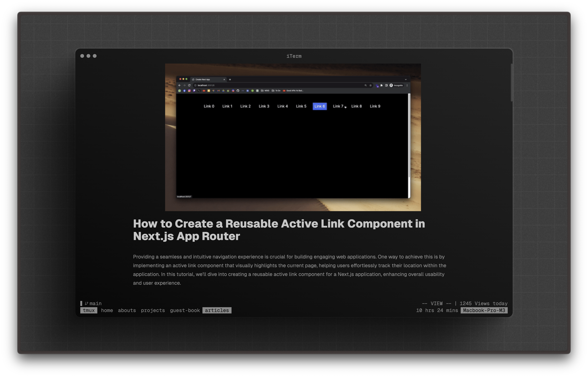Open the MSIG bookmarks folder
Viewport: 588px width, 377px height.
point(265,91)
